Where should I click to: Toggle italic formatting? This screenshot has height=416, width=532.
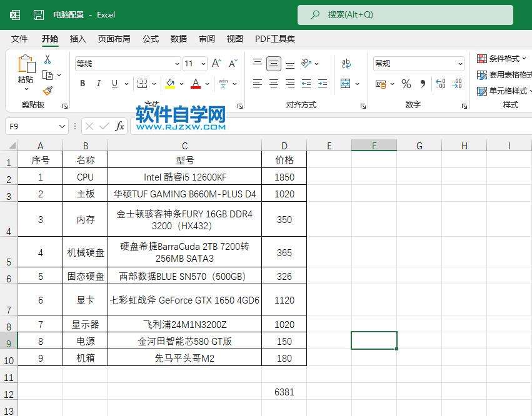(x=99, y=83)
